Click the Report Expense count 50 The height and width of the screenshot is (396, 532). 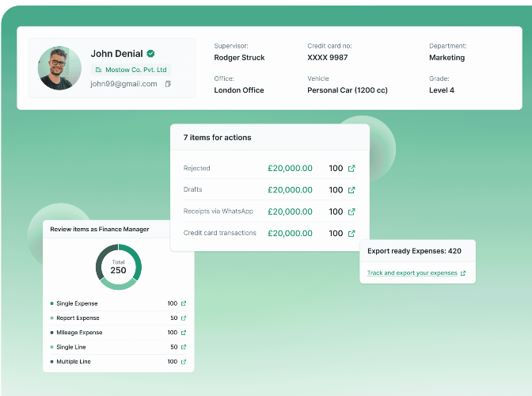[x=174, y=318]
